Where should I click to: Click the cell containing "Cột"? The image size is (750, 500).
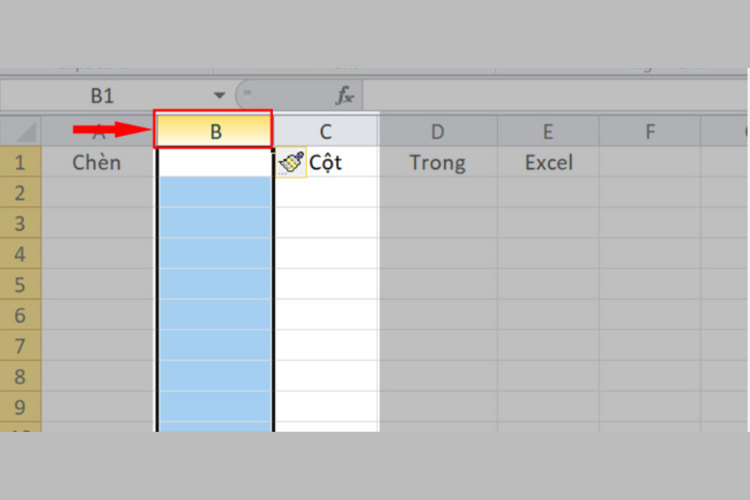coord(326,163)
